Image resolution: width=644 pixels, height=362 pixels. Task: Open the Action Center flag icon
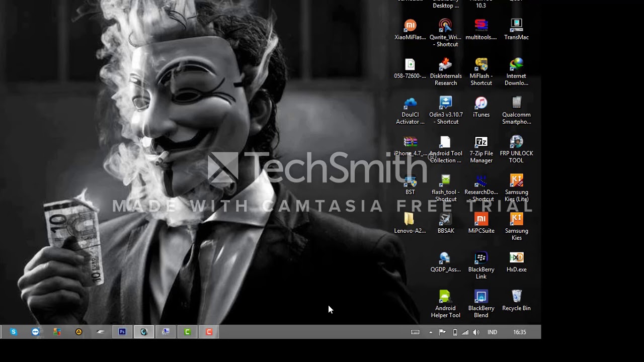pyautogui.click(x=442, y=332)
